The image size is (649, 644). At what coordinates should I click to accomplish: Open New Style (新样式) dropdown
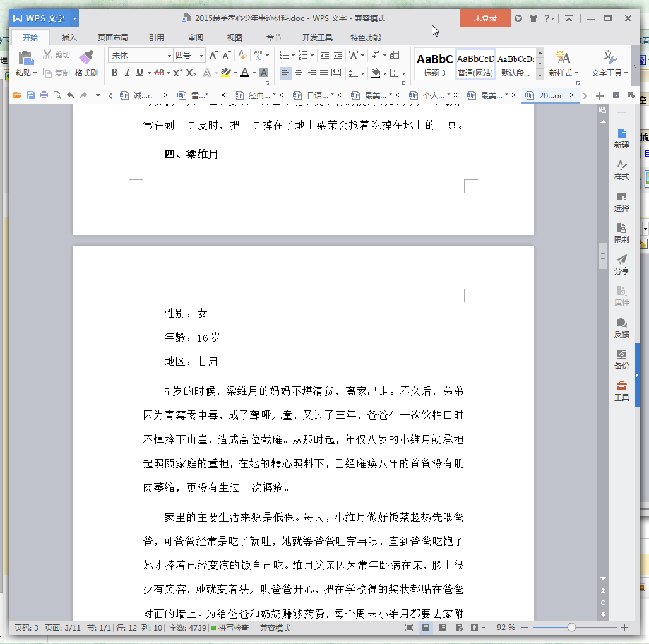pyautogui.click(x=563, y=64)
